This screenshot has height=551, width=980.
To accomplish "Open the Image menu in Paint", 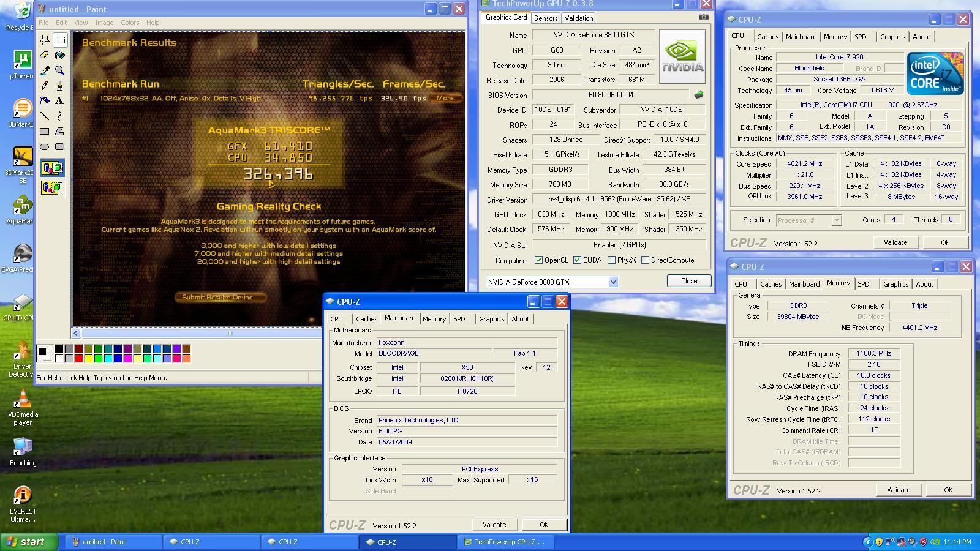I will coord(104,23).
